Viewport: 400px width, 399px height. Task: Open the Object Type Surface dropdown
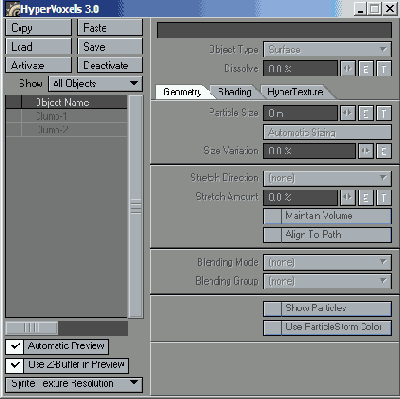pyautogui.click(x=327, y=50)
